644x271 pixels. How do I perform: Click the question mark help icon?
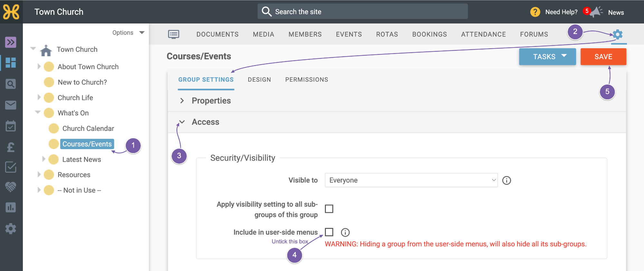coord(535,12)
